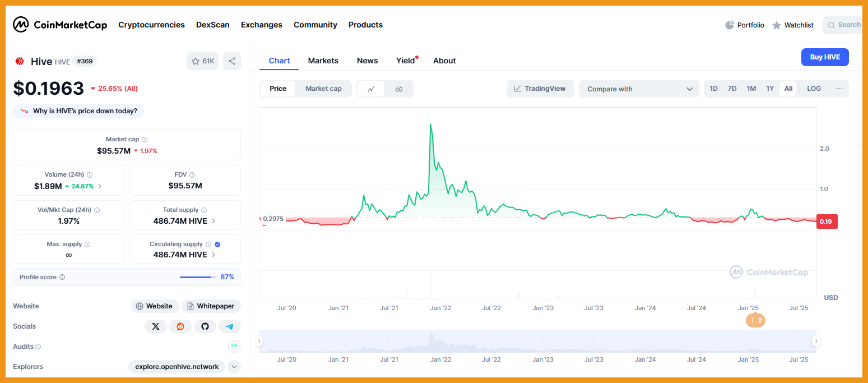The image size is (868, 383).
Task: Click the share icon next to 61K
Action: [232, 61]
